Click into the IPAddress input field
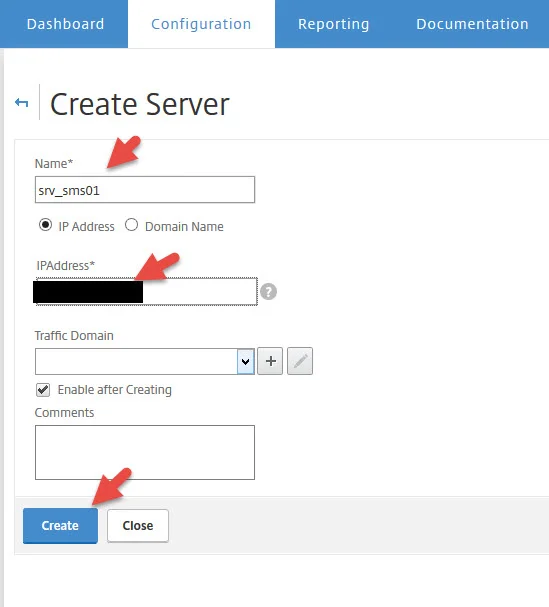This screenshot has width=549, height=607. pos(146,291)
